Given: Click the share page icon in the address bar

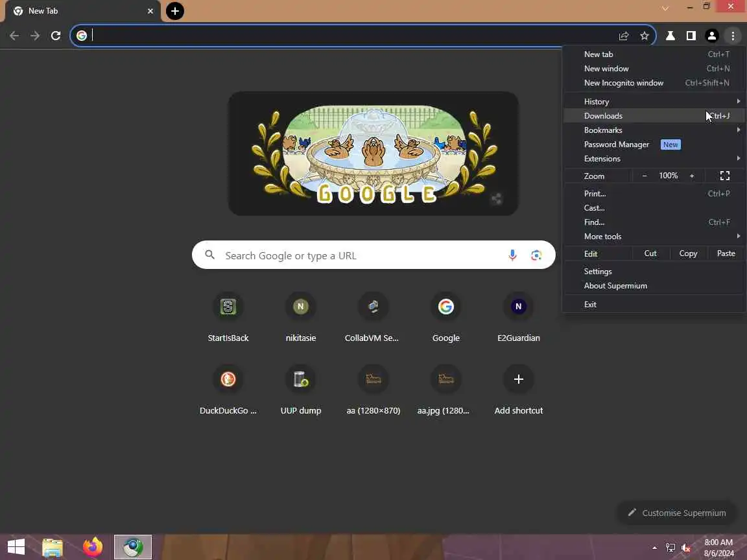Looking at the screenshot, I should point(624,36).
